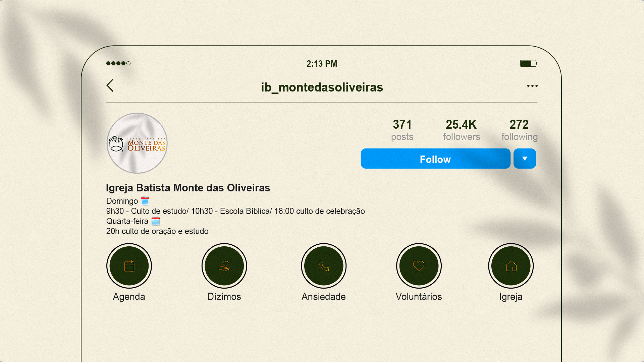Tap the calendar emoji next to Quarta-feira
Viewport: 644px width, 362px height.
pyautogui.click(x=156, y=221)
